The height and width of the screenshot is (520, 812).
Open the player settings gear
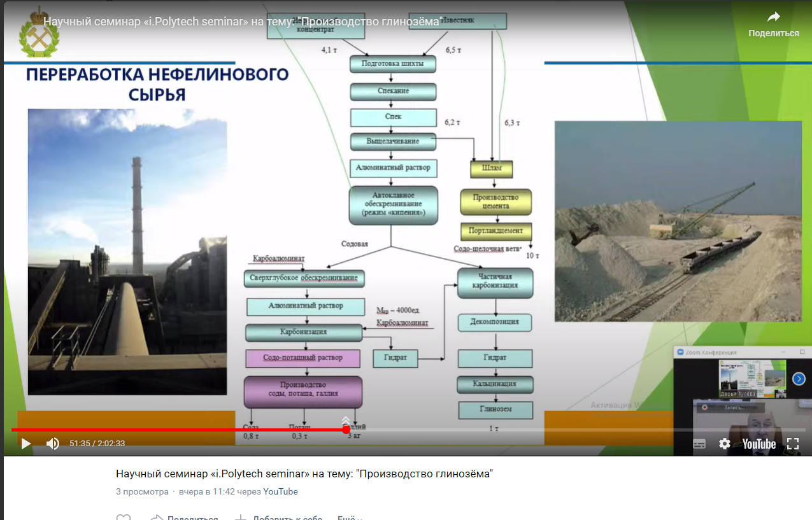[x=725, y=444]
